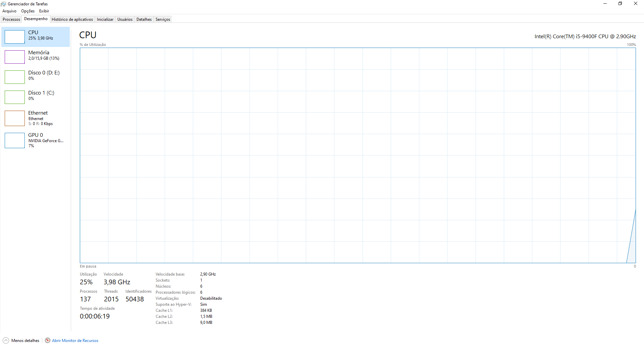Close the Gerenciador de Tarefas window
Viewport: 644px width, 348px height.
tap(636, 4)
